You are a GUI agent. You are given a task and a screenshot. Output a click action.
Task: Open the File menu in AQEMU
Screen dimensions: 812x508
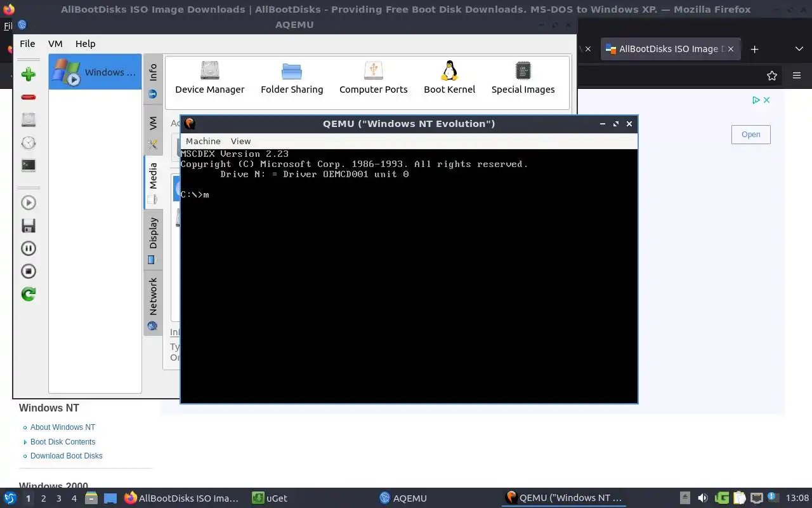(x=27, y=44)
